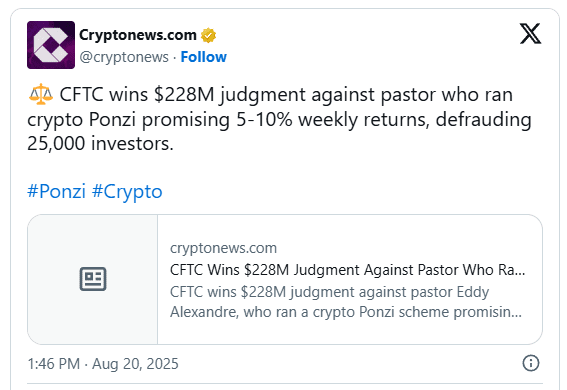The image size is (567, 390).
Task: Open the Cryptonews.com profile avatar
Action: (x=51, y=45)
